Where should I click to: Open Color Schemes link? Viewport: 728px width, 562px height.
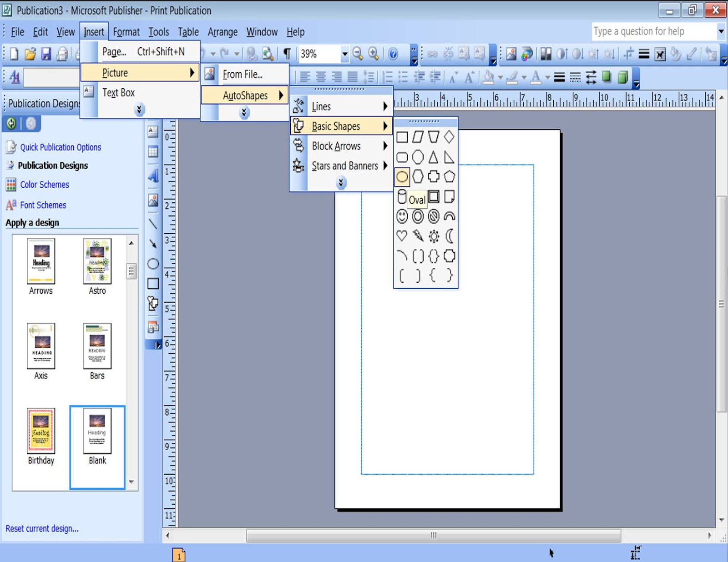(x=45, y=185)
